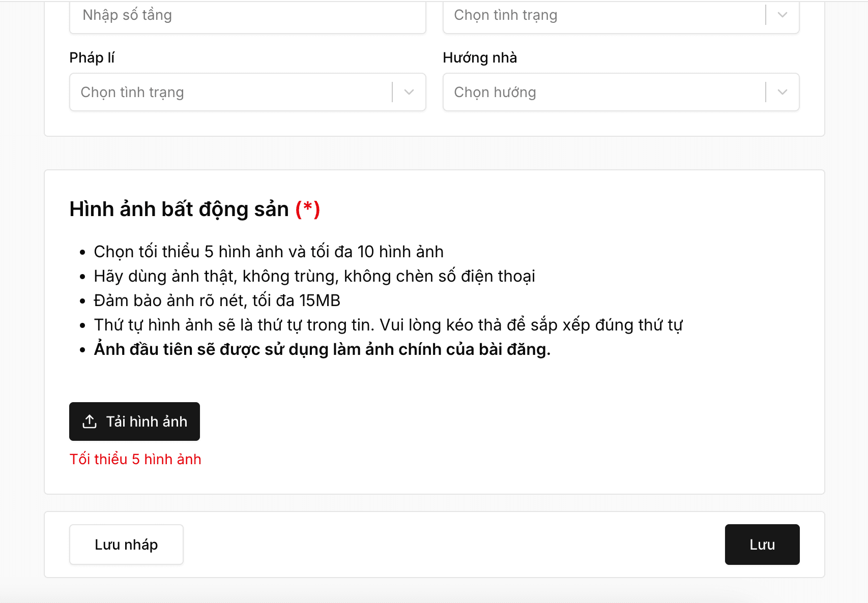The width and height of the screenshot is (868, 603).
Task: Click the chevron arrow in Hướng nhà dropdown
Action: 783,92
